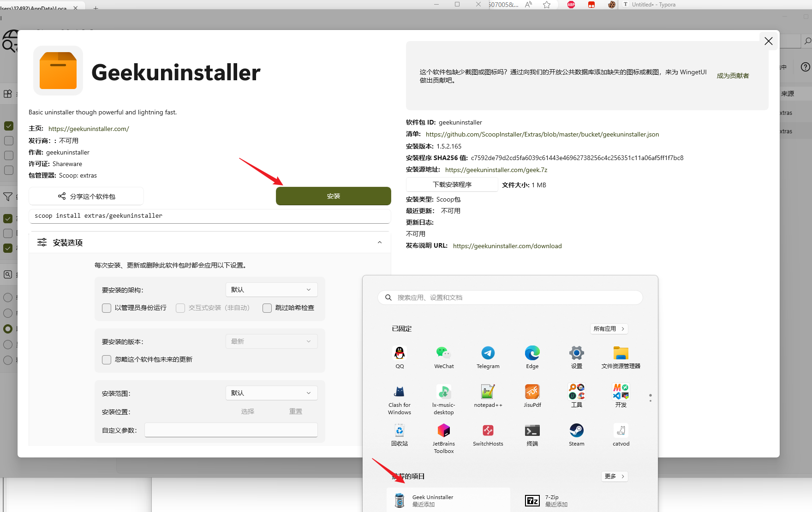
Task: Tick ignore future updates for this package
Action: (107, 360)
